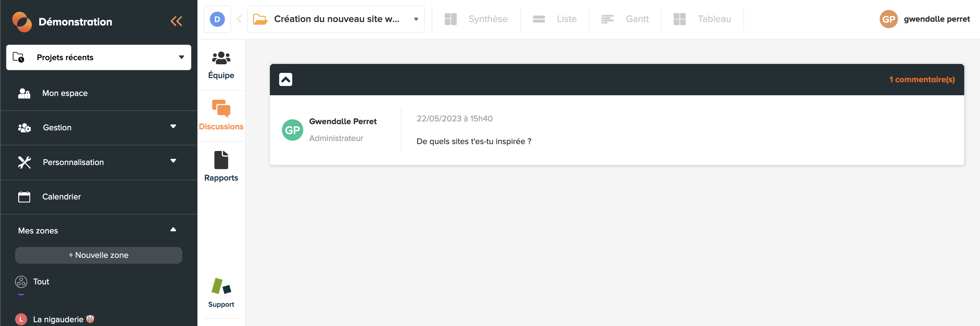The width and height of the screenshot is (980, 326).
Task: Open Calendrier from the sidebar
Action: click(61, 197)
